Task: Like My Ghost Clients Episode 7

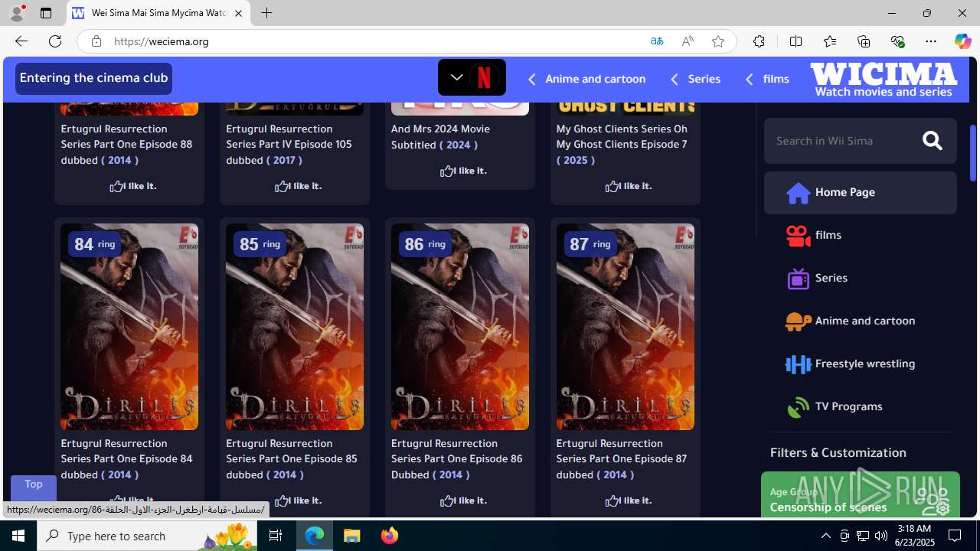Action: pyautogui.click(x=629, y=186)
